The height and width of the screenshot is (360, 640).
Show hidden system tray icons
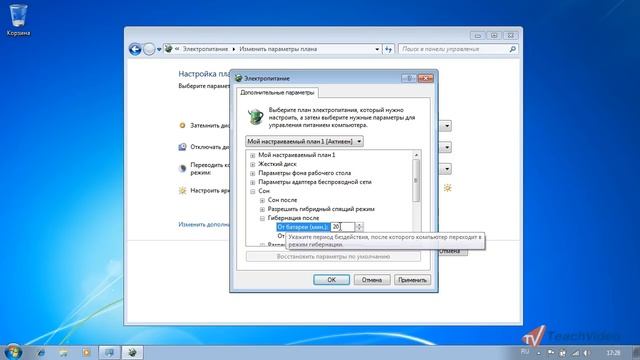(x=539, y=353)
